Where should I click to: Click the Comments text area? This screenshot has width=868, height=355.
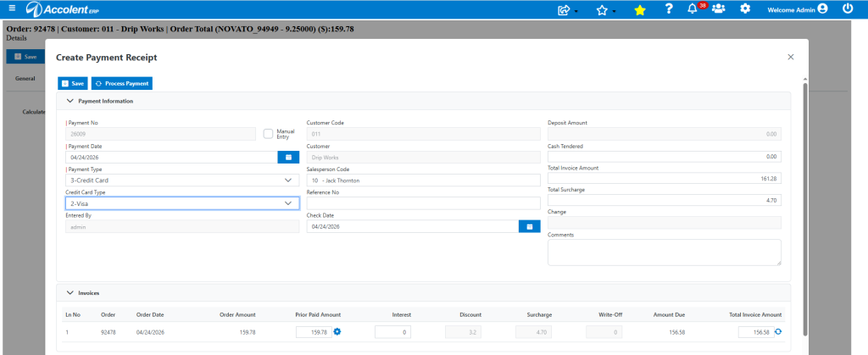click(x=665, y=252)
